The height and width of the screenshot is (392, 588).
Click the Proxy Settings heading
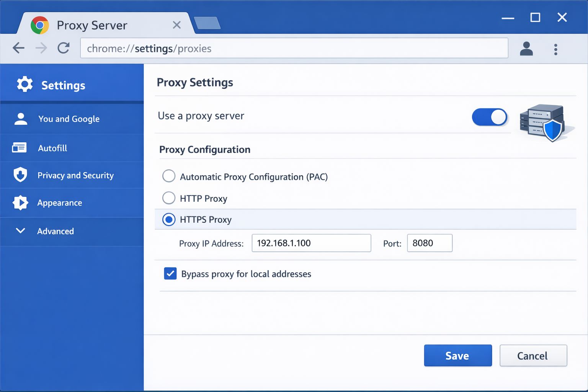click(195, 83)
